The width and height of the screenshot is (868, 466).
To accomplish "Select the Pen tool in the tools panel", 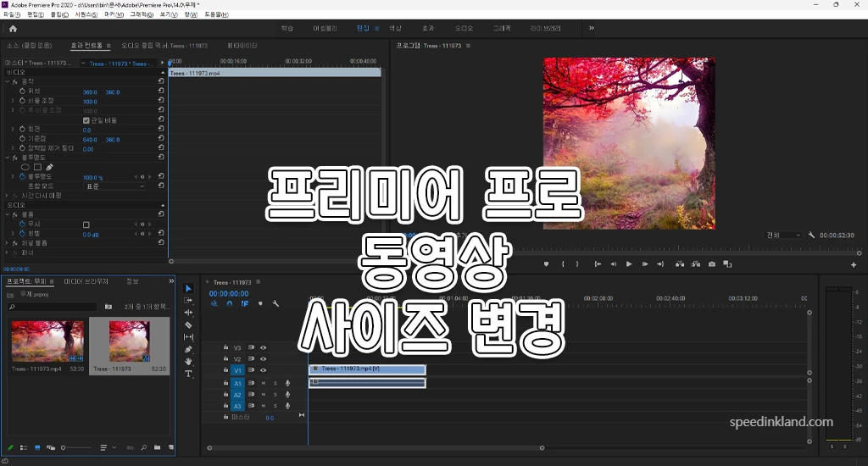I will [x=188, y=349].
